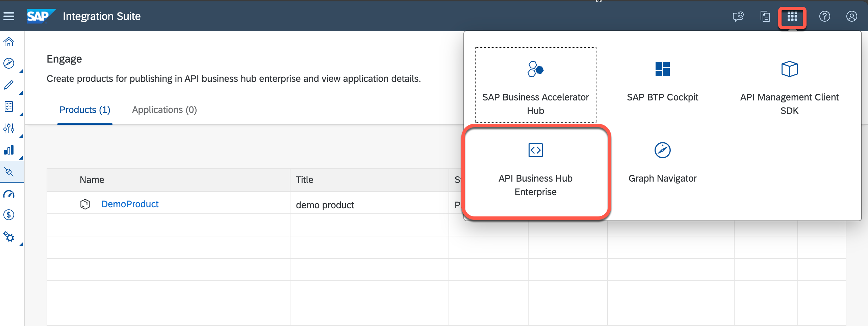868x326 pixels.
Task: Click the copy documents icon in header
Action: pos(765,16)
